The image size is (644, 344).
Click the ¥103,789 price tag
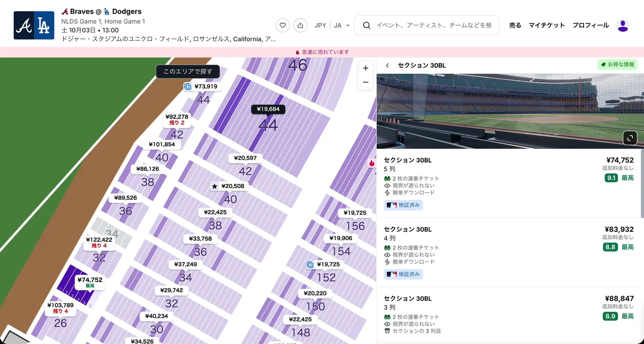coord(60,308)
